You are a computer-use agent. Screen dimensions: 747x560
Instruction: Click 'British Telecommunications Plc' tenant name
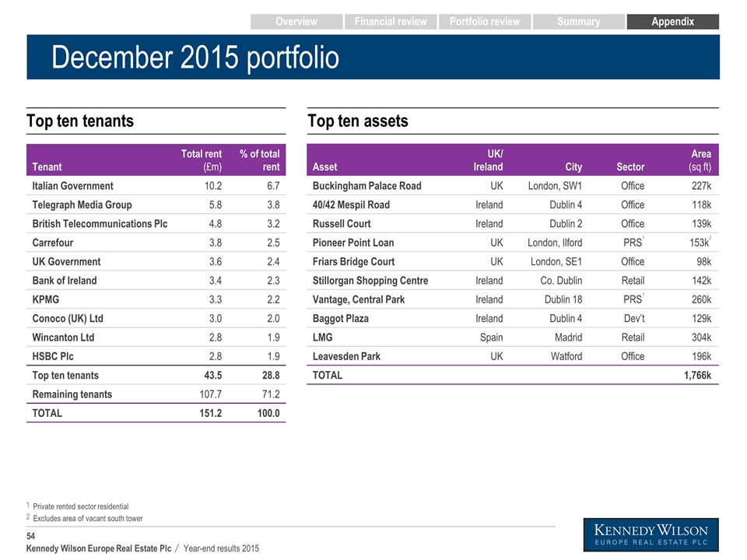100,224
